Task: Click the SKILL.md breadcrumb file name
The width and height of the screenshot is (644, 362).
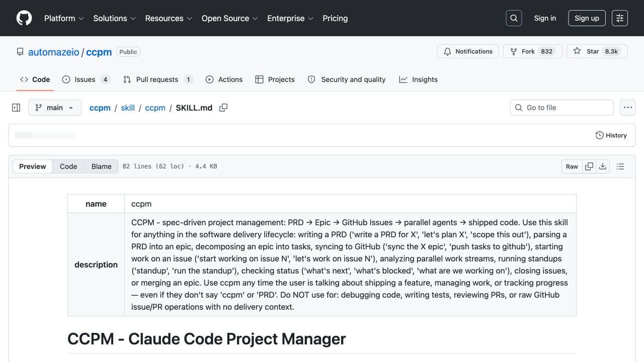Action: [194, 108]
